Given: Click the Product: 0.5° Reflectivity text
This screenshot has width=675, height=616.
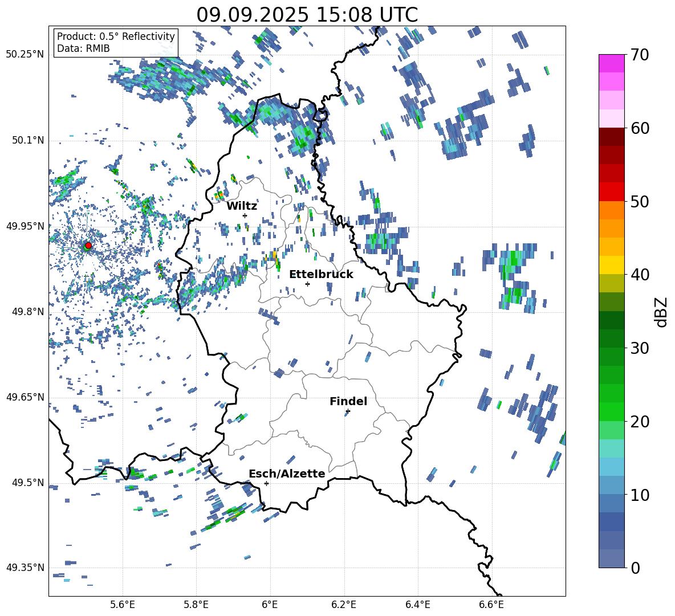Looking at the screenshot, I should click(116, 36).
